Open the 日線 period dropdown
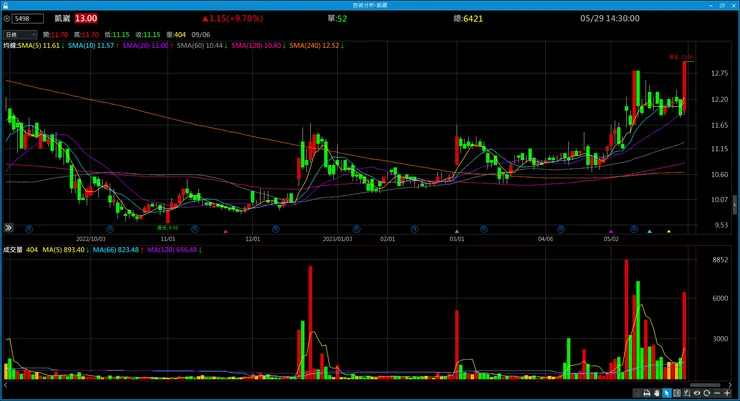Viewport: 740px width, 401px height. (20, 34)
